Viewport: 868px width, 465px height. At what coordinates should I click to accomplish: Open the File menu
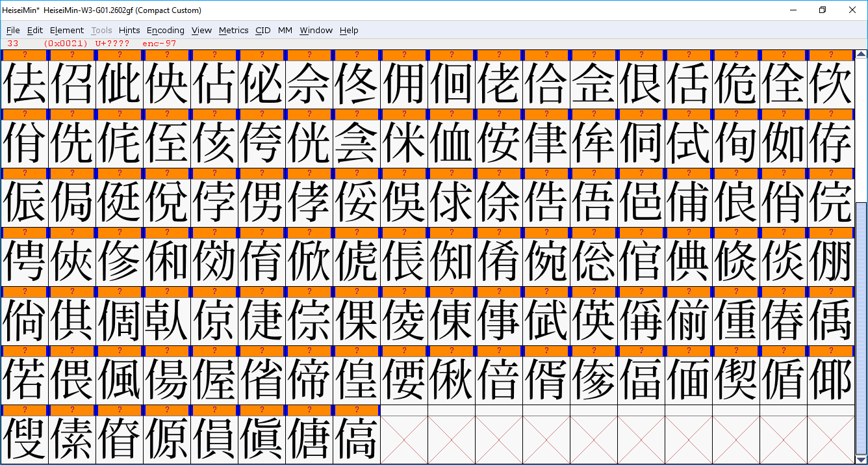pos(13,30)
